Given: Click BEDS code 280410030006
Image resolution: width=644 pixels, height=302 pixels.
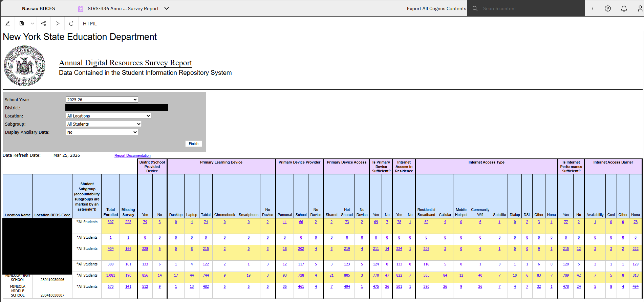Looking at the screenshot, I should [x=52, y=280].
